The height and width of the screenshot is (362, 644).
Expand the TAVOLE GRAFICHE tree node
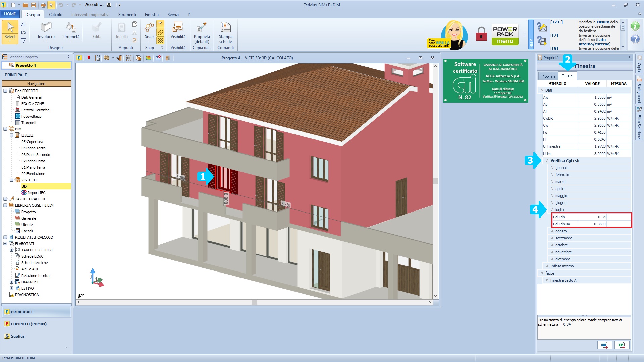coord(5,199)
